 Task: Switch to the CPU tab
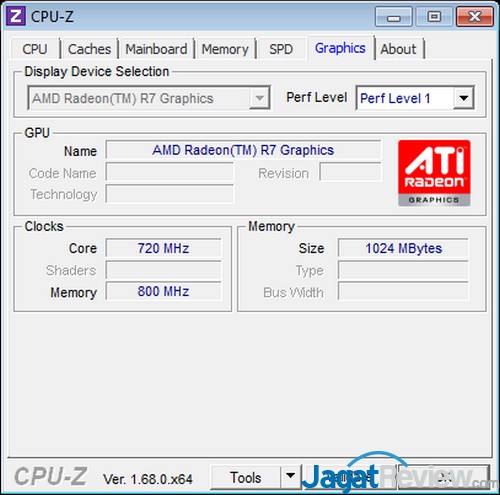(x=35, y=49)
